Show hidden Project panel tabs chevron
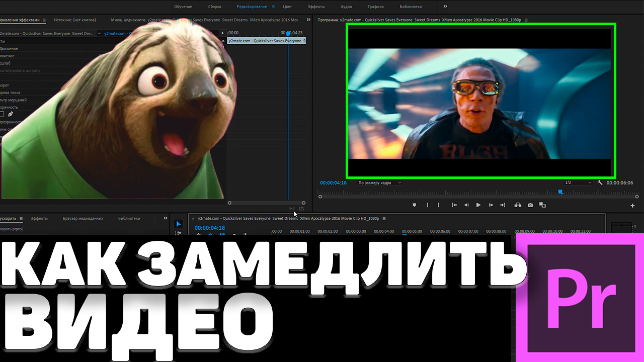 (166, 218)
